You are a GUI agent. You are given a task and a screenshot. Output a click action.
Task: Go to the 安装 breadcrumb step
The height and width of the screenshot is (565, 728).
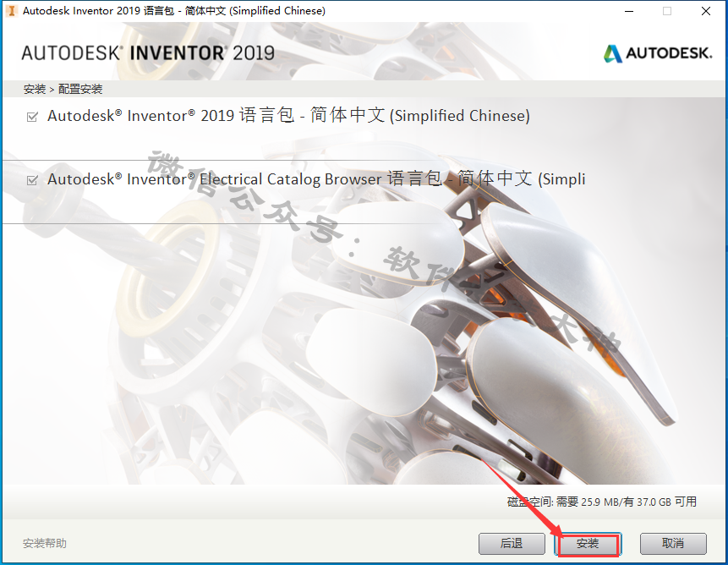click(35, 89)
